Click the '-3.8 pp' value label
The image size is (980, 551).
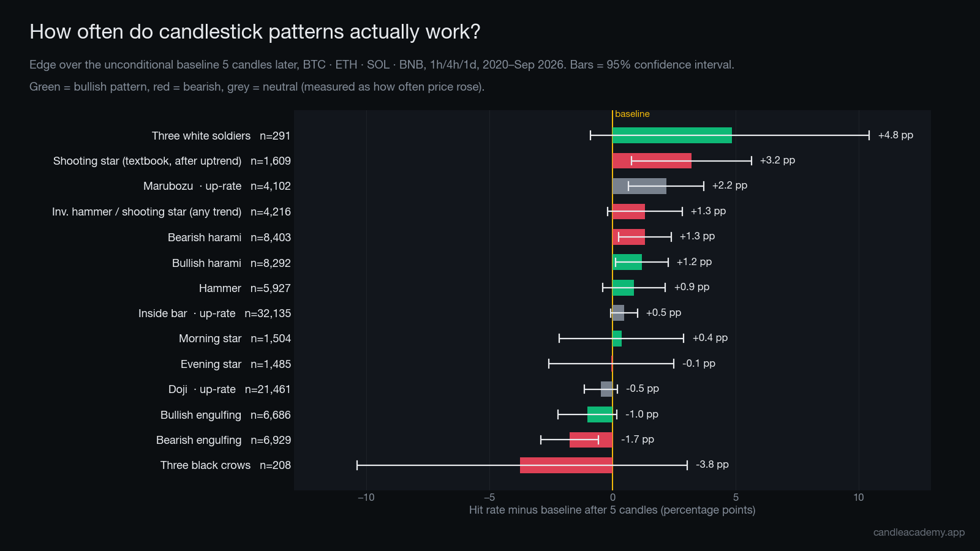click(712, 465)
